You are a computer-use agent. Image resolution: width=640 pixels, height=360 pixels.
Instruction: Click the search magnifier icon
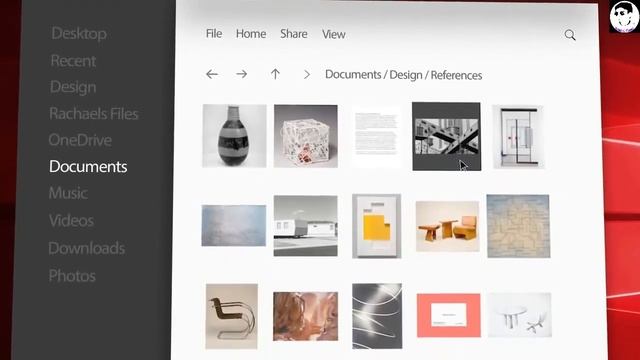pos(570,35)
